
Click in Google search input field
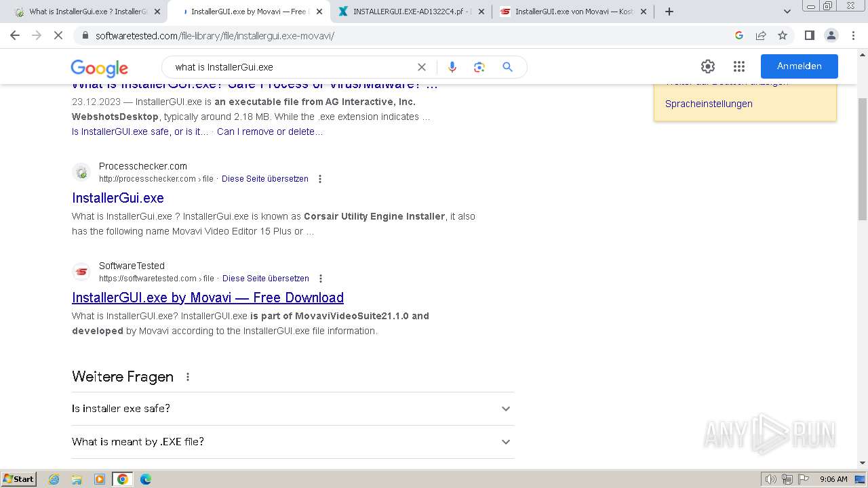point(292,67)
